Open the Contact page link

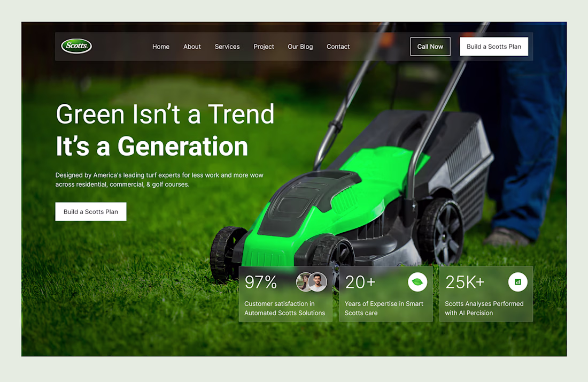click(338, 47)
